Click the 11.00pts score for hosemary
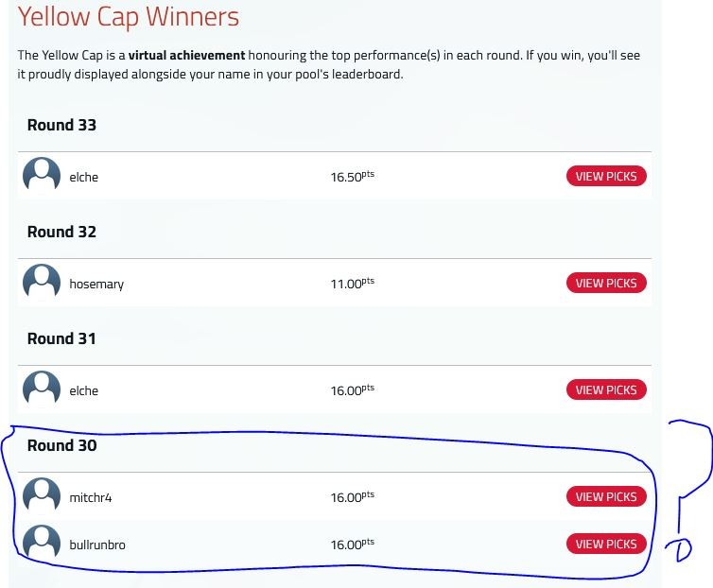Image resolution: width=713 pixels, height=588 pixels. (353, 284)
